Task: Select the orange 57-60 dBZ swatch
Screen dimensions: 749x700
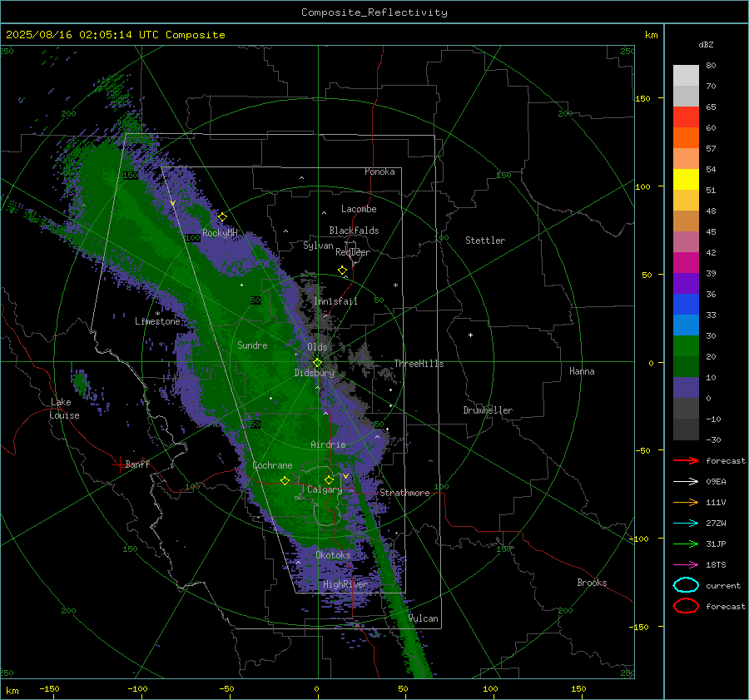Action: [686, 138]
